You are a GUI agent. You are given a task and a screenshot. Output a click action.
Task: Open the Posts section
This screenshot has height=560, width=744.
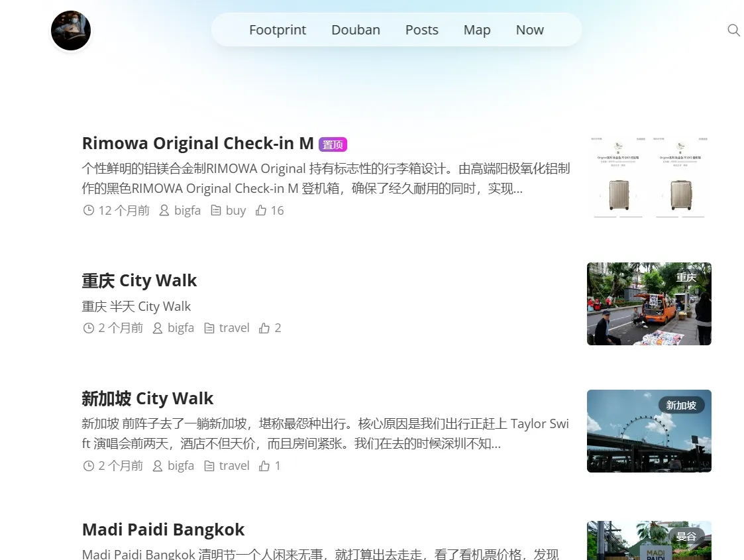coord(421,30)
